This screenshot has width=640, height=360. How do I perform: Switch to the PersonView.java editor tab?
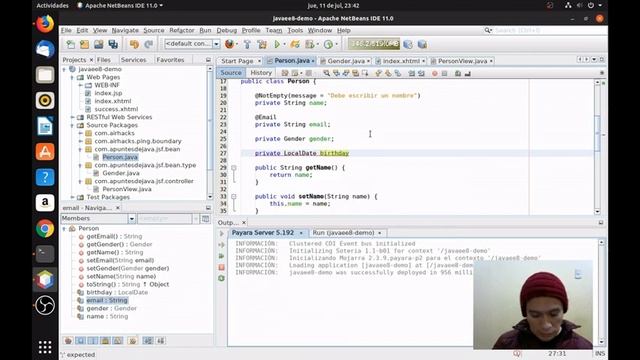[462, 61]
